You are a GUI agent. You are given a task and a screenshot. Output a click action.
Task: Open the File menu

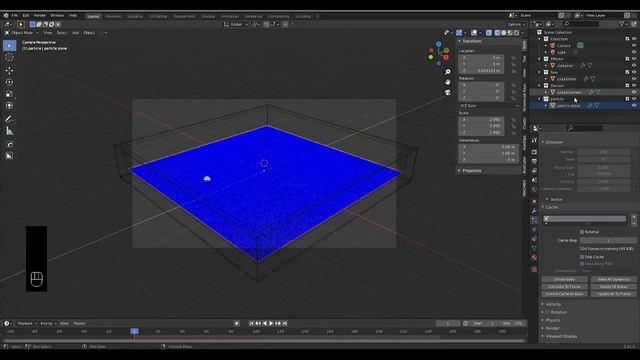click(15, 16)
